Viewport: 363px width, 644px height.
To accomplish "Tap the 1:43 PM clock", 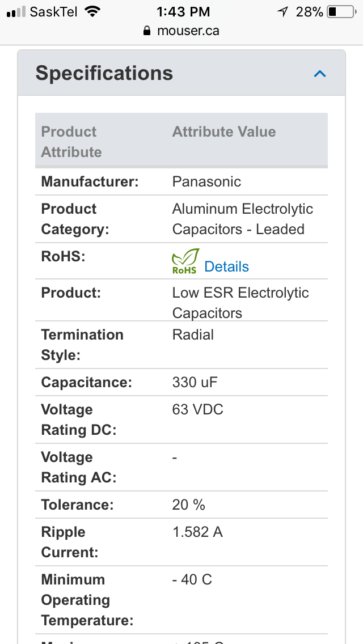I will click(183, 12).
